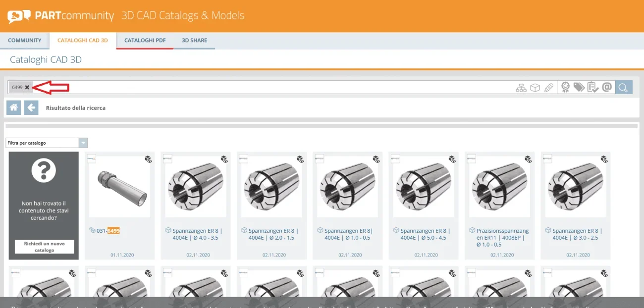Open Spannzangen ER 8 Ø 5,0 - 4,5 link
The height and width of the screenshot is (308, 644).
425,234
